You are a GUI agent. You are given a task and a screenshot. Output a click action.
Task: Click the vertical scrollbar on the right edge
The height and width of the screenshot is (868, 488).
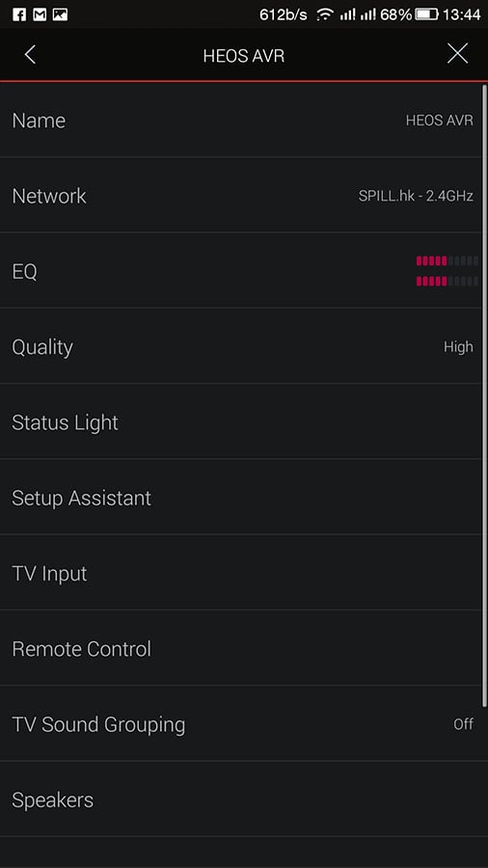(485, 394)
